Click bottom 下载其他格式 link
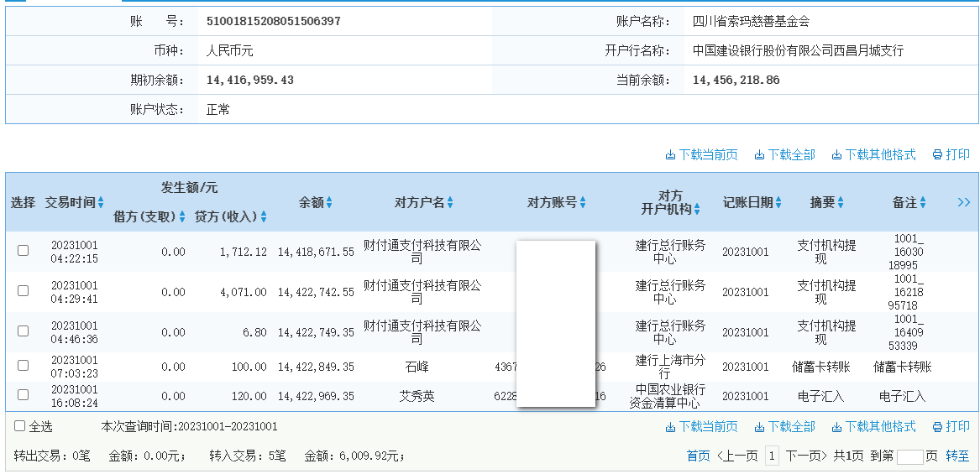The image size is (980, 474). (873, 426)
